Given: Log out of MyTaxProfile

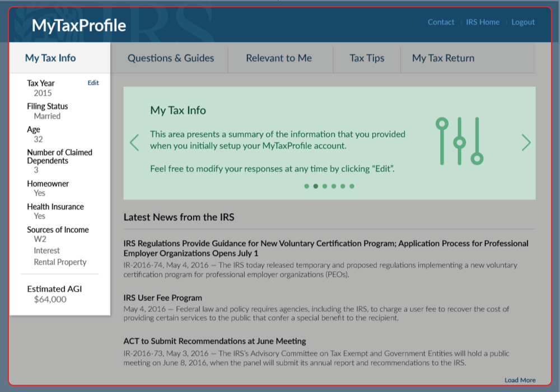Looking at the screenshot, I should (x=523, y=22).
